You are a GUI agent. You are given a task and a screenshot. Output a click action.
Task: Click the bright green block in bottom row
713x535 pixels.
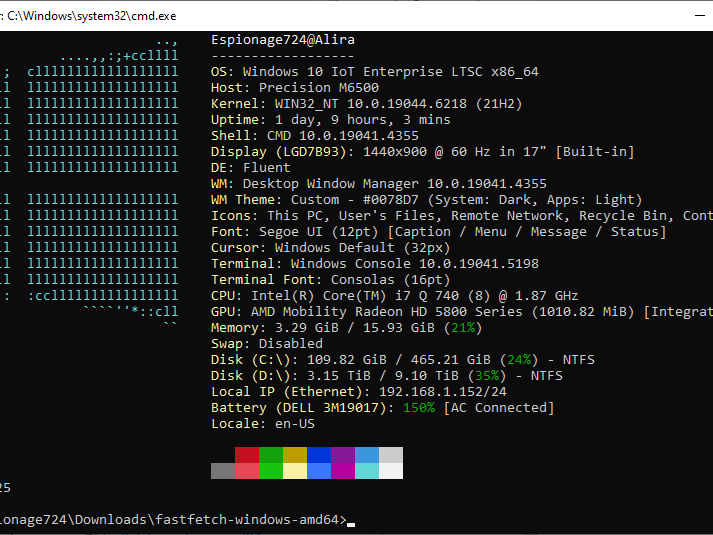click(271, 471)
